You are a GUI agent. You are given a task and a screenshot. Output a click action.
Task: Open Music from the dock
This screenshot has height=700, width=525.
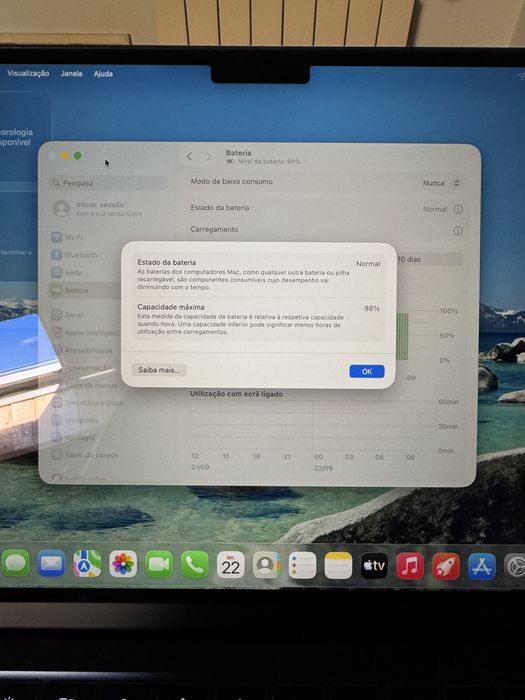(410, 566)
